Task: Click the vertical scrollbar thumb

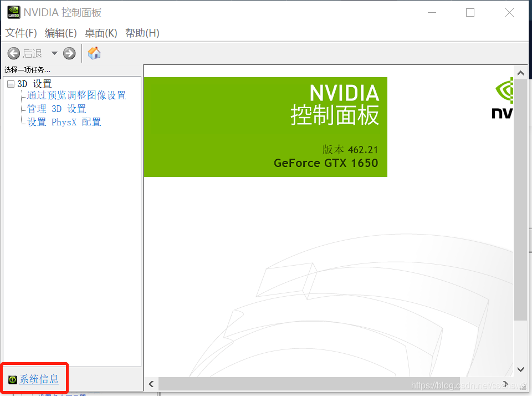Action: pos(520,200)
